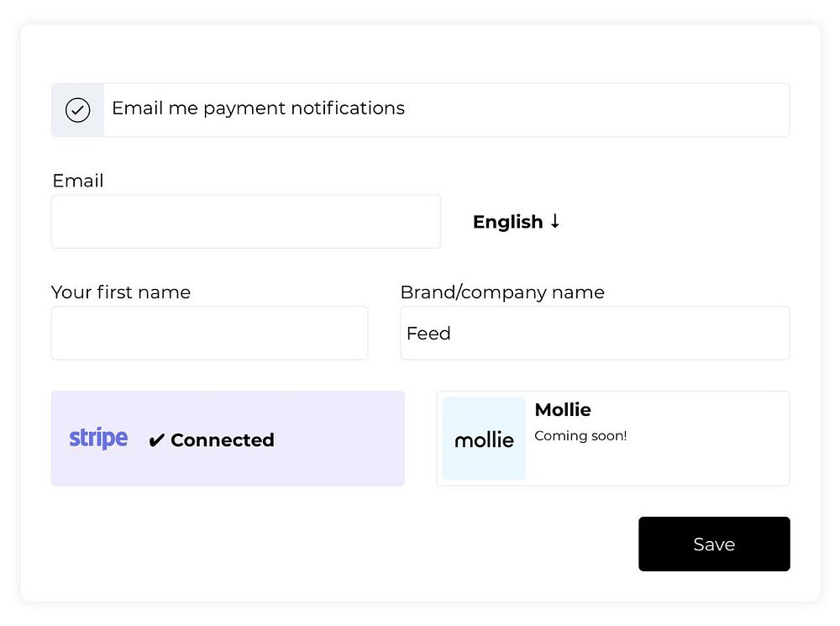Click the bold Connected status text
Viewport: 840px width, 626px height.
coord(222,440)
